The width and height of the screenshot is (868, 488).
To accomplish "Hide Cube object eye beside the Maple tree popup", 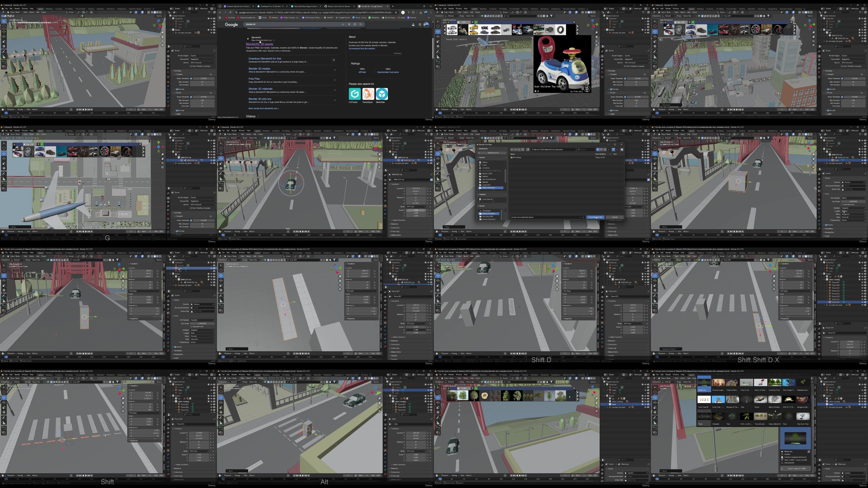I will 863,390.
